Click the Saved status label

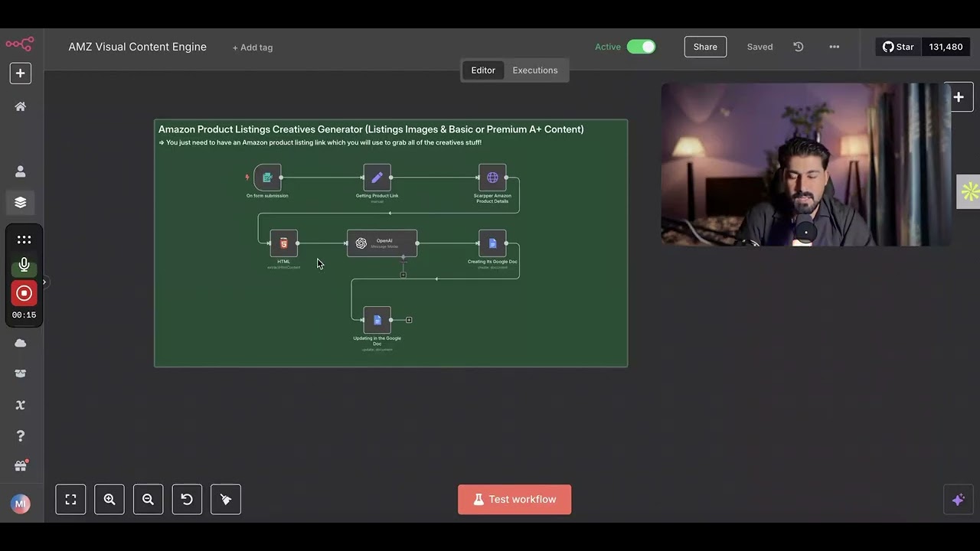[x=760, y=47]
